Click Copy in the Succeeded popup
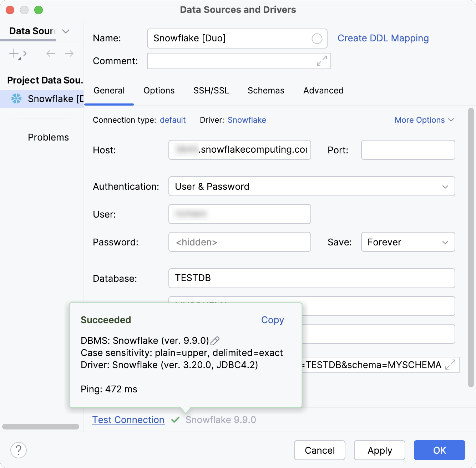This screenshot has width=476, height=468. click(x=272, y=320)
